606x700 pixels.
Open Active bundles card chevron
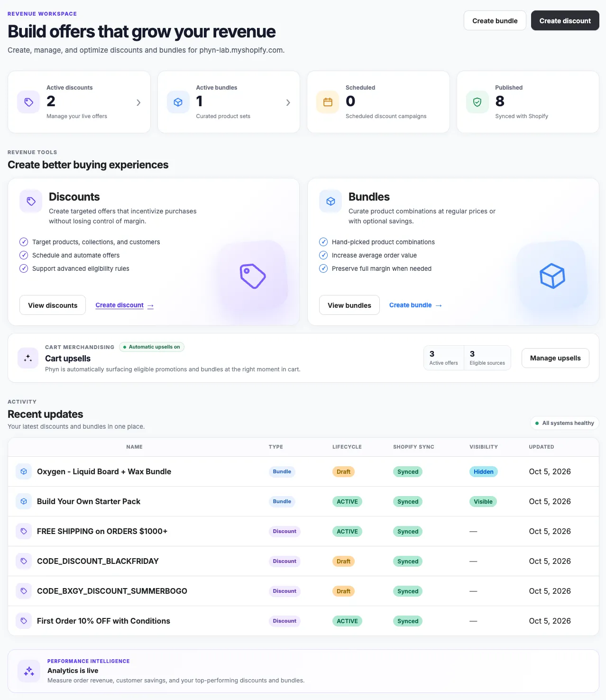coord(288,102)
